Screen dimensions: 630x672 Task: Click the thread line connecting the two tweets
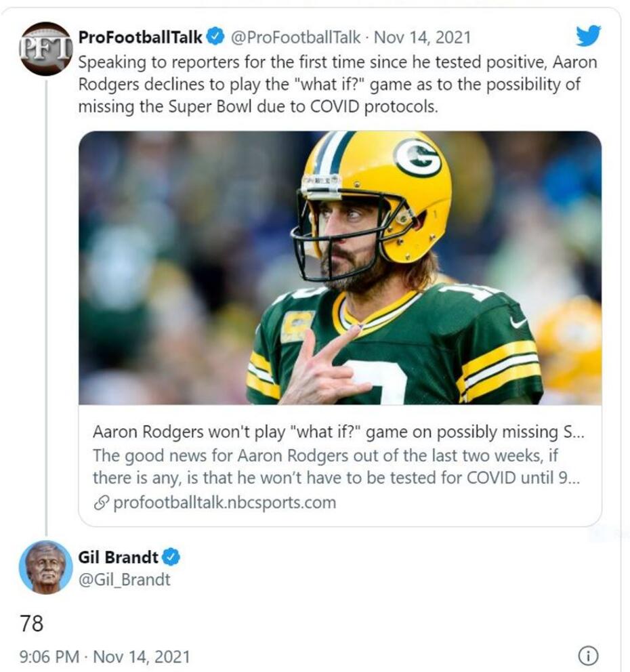(x=45, y=305)
